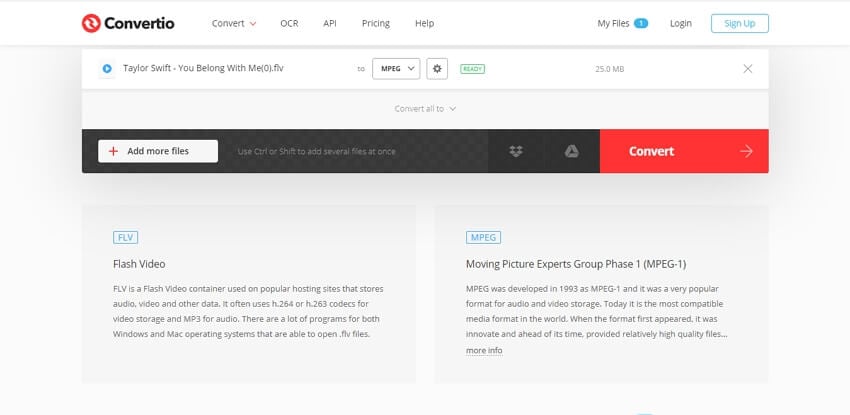The image size is (850, 415).
Task: Expand the 'Convert all to' dropdown
Action: pyautogui.click(x=425, y=109)
